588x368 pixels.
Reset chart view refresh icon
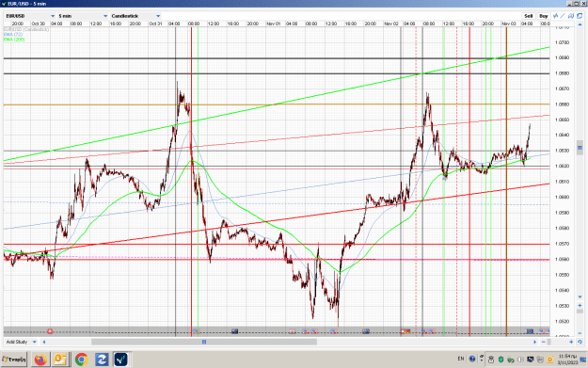click(x=580, y=342)
